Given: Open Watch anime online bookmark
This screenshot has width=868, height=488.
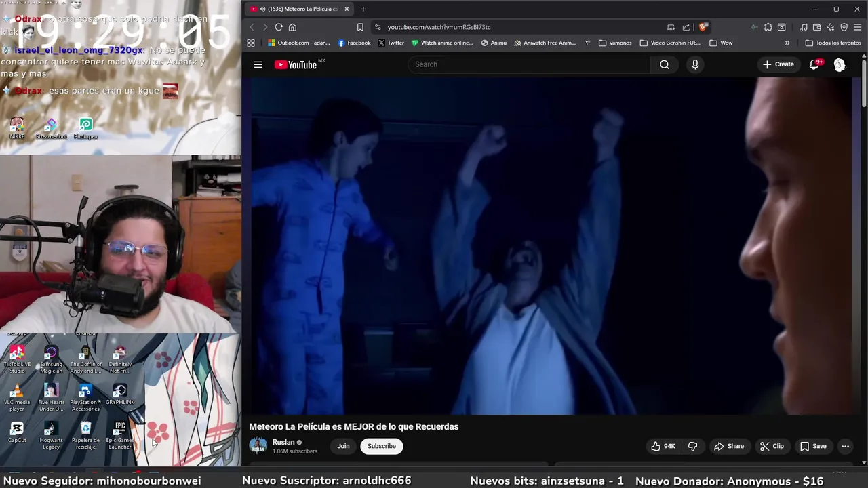Looking at the screenshot, I should (442, 43).
